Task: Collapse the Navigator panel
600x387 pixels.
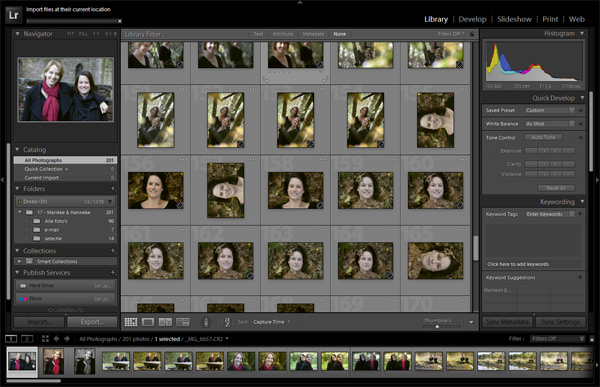Action: pos(18,34)
